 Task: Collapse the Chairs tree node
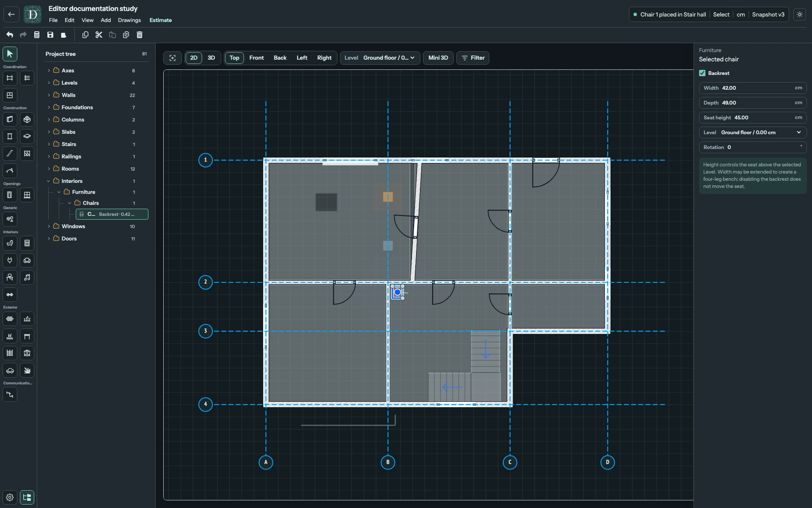coord(70,203)
